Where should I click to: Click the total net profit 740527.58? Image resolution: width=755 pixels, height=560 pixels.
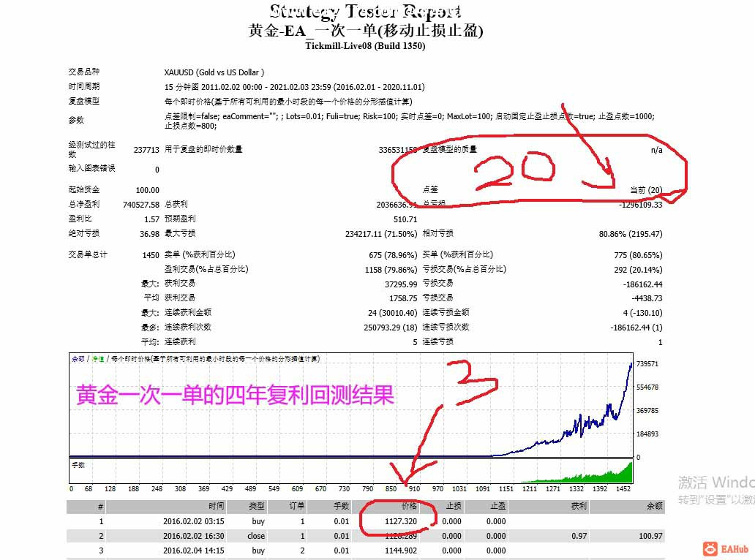point(141,205)
